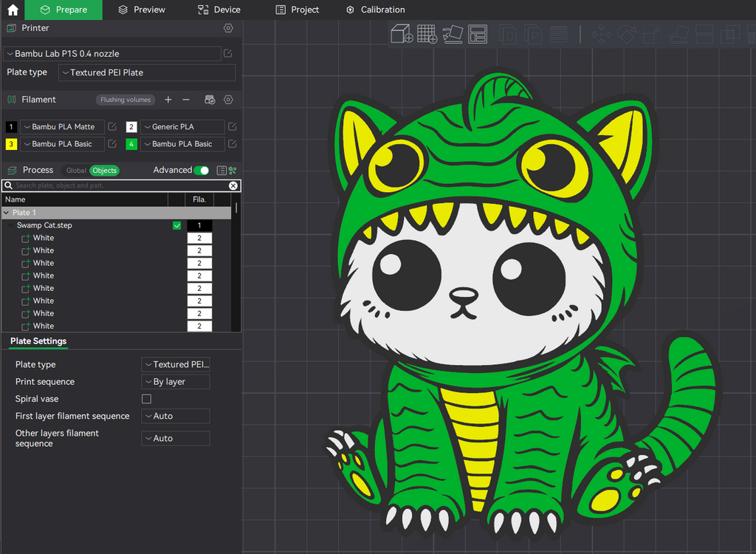Click filament 4 green color swatch
The width and height of the screenshot is (756, 554).
tap(131, 144)
